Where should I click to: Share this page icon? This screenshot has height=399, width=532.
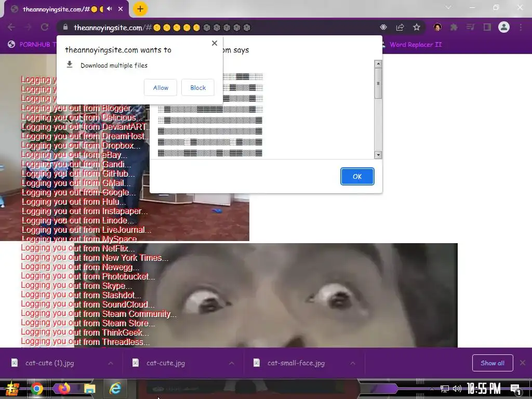[400, 28]
